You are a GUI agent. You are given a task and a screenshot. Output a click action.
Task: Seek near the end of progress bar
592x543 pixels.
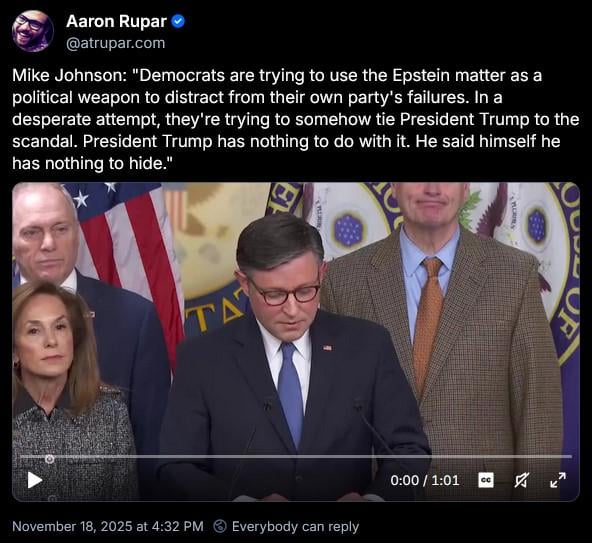click(x=563, y=457)
